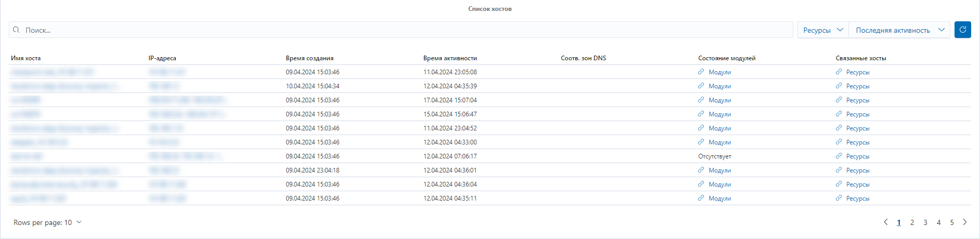Open Ресурсы link for row active 11.04.2024 23:05:08

tap(853, 72)
